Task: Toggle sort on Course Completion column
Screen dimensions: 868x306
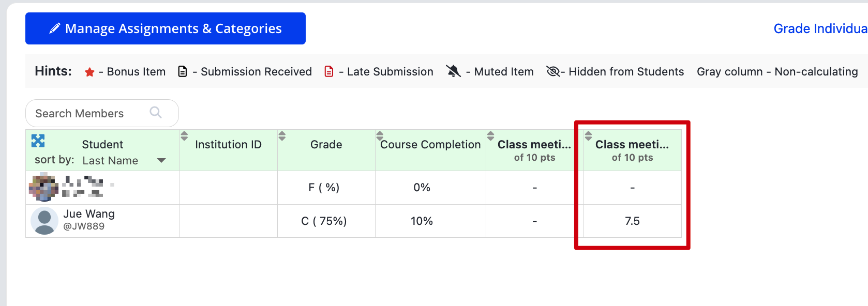Action: point(380,136)
